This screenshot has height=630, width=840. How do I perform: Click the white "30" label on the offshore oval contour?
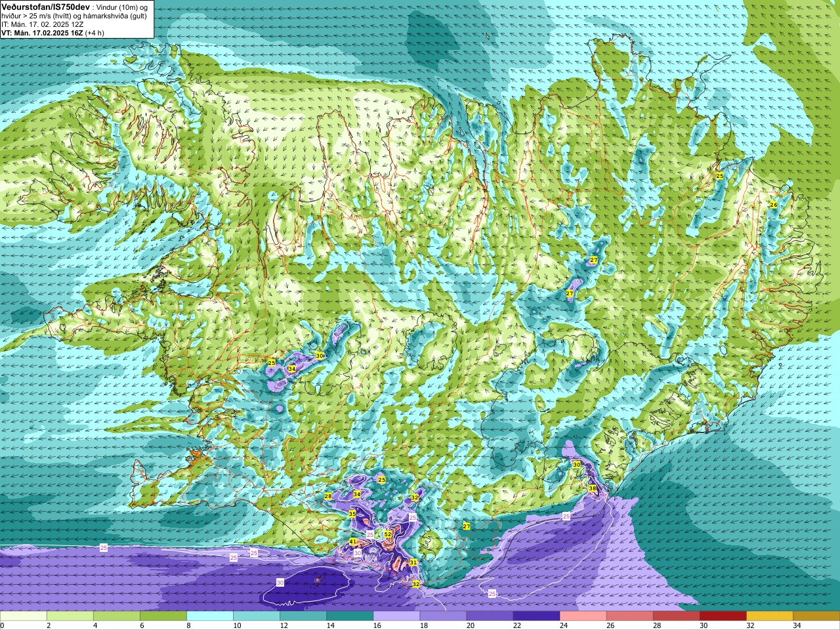click(280, 583)
